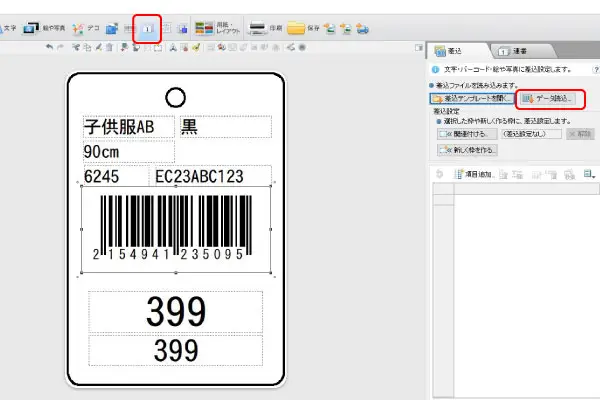The width and height of the screenshot is (600, 400).
Task: Click the 関連付ける associate button
Action: [467, 134]
